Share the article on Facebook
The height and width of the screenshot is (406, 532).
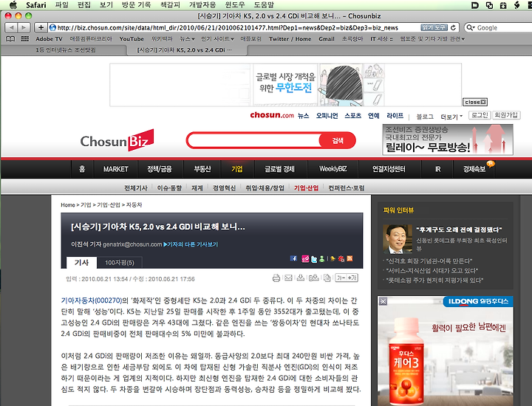click(294, 258)
